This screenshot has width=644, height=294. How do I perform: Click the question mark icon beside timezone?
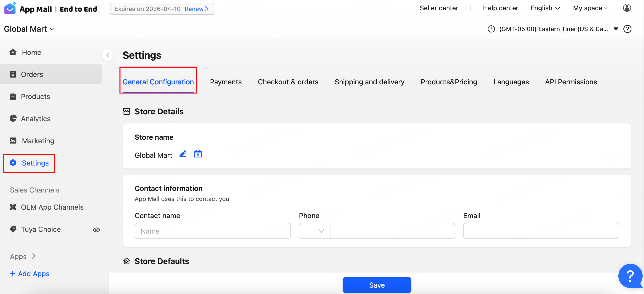coord(627,29)
